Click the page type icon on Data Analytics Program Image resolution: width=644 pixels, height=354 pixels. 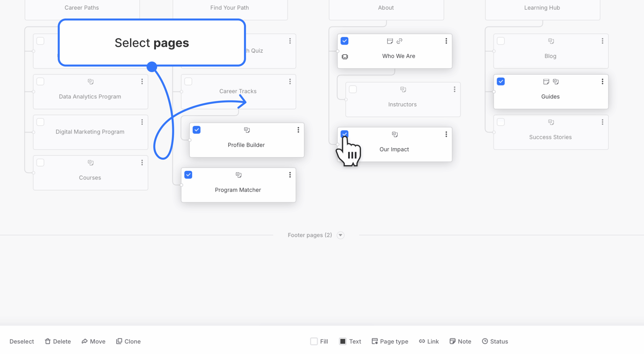pos(91,82)
